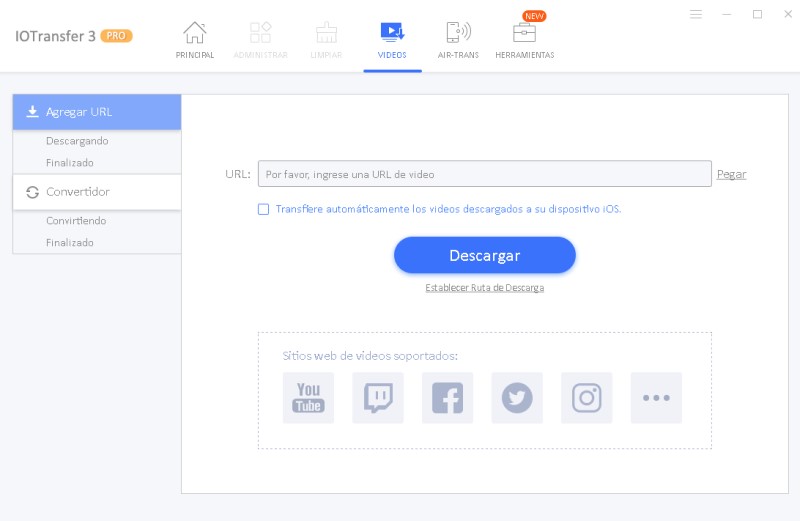Enable automatic transfer to iOS device checkbox
Image resolution: width=800 pixels, height=521 pixels.
pos(263,209)
